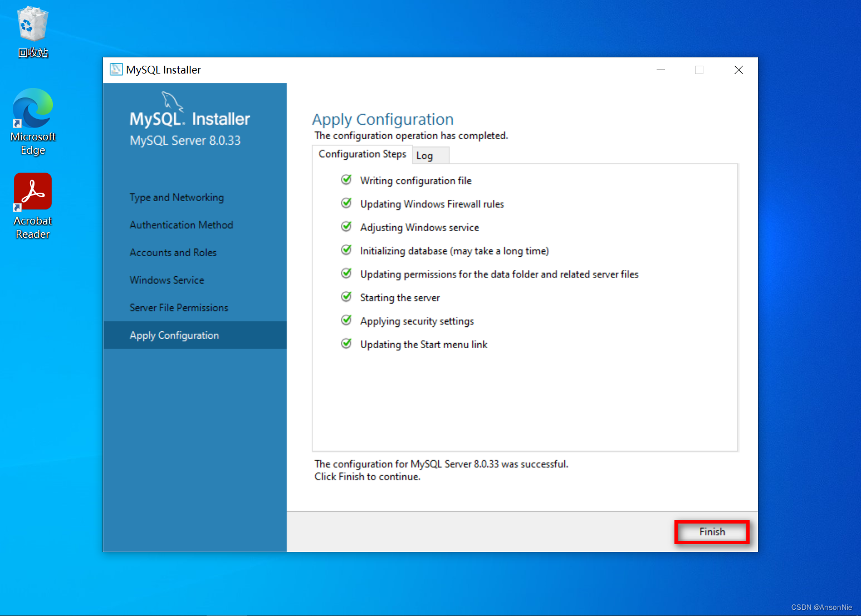Close the MySQL Installer window
Screen dimensions: 861x616
pos(738,70)
